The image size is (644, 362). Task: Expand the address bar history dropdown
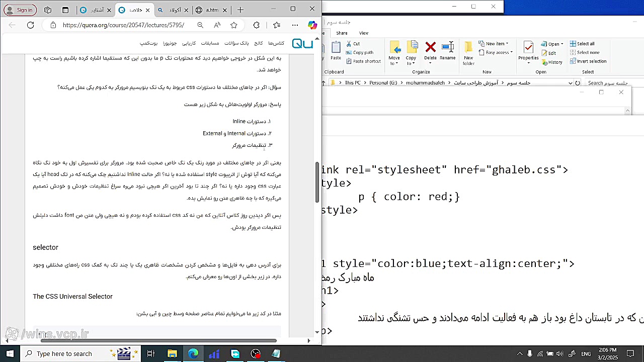coord(571,83)
